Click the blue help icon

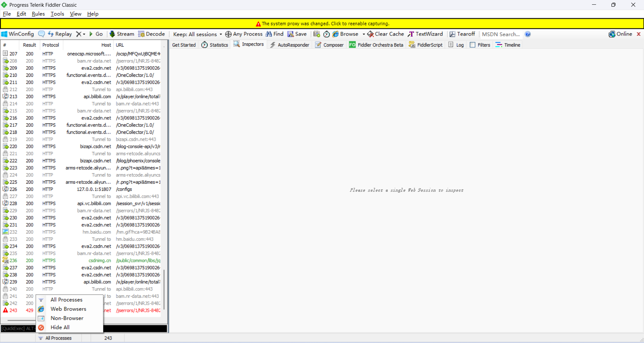(528, 34)
